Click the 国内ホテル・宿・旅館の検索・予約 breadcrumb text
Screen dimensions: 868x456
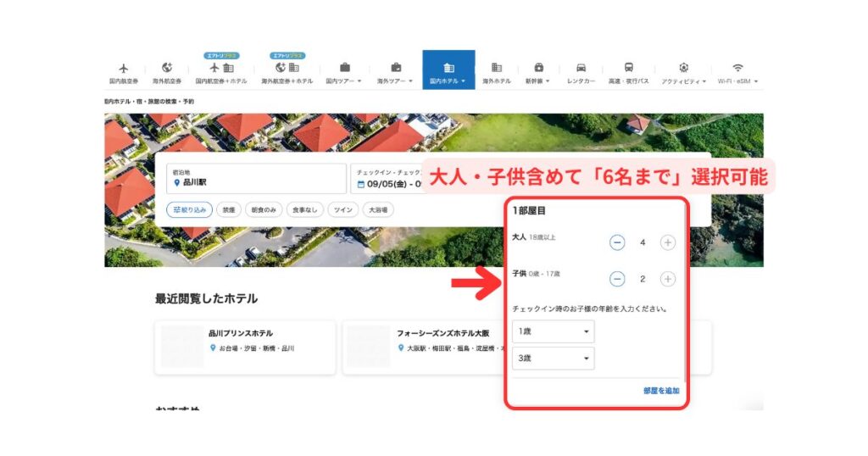pyautogui.click(x=149, y=102)
